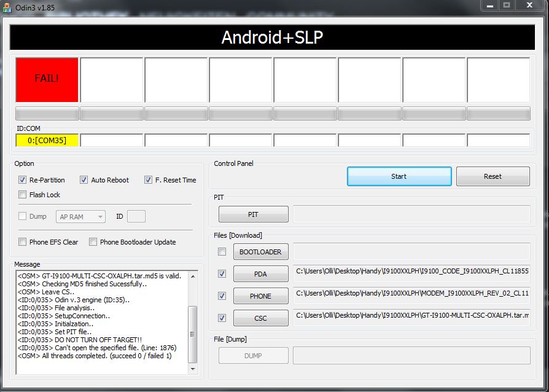Screen dimensions: 549x392
Task: Click the Message log scrollbar thumb
Action: pos(193,334)
